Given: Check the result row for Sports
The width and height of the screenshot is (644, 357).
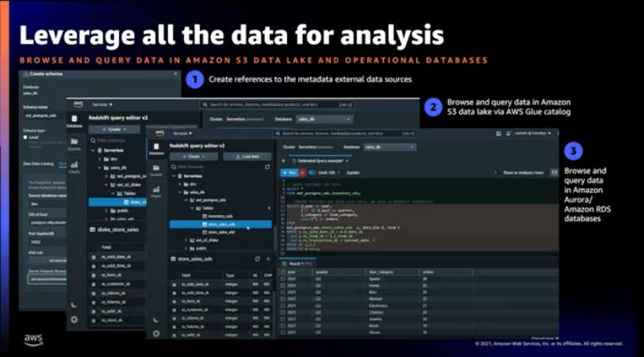Looking at the screenshot, I should coord(282,278).
